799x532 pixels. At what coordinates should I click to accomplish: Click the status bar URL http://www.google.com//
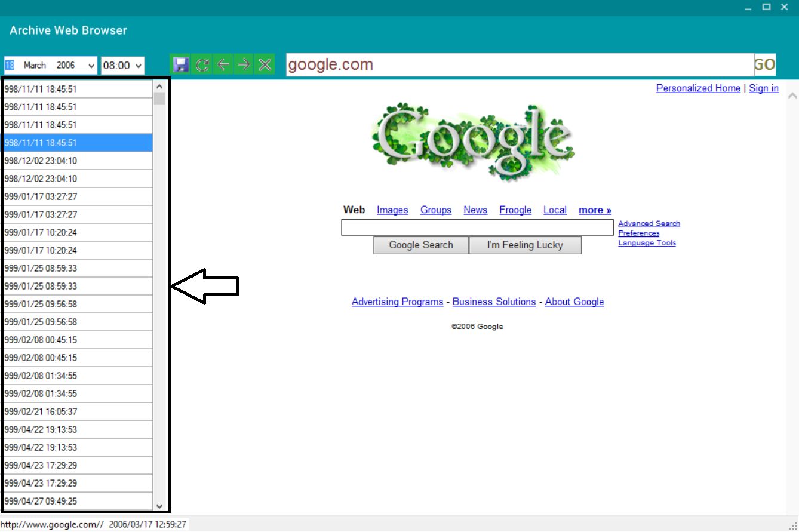[52, 525]
